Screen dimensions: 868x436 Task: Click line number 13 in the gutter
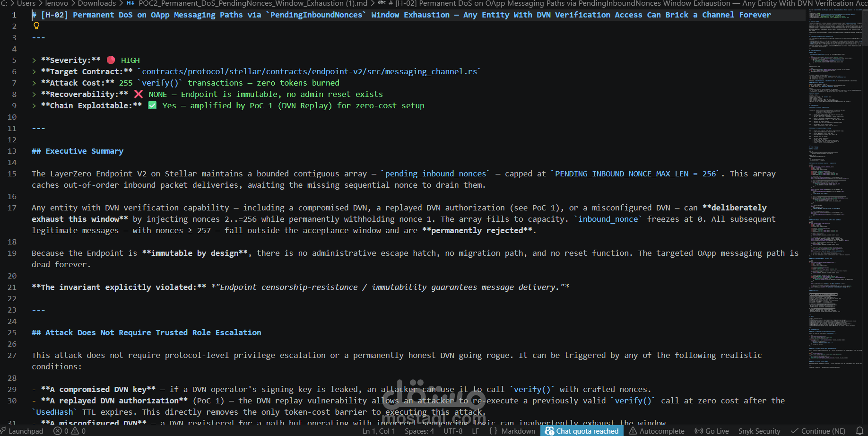coord(12,151)
